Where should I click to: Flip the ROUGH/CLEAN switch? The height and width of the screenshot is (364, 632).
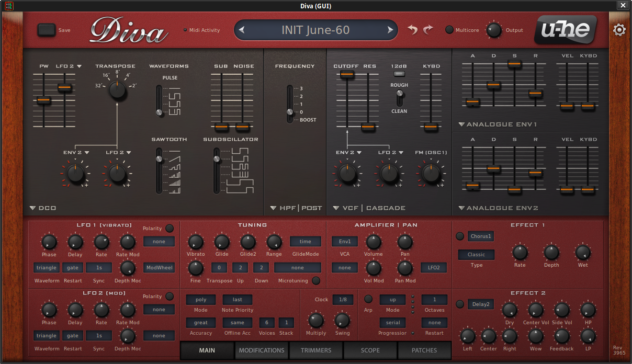click(400, 98)
